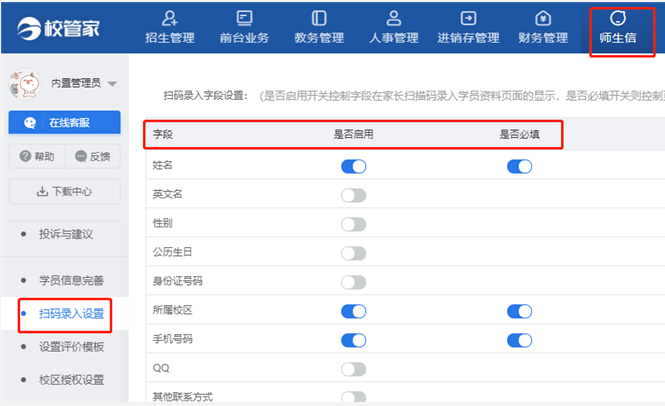Viewport: 665px width, 406px height.
Task: Open the 前台业务 module icon
Action: (x=244, y=18)
